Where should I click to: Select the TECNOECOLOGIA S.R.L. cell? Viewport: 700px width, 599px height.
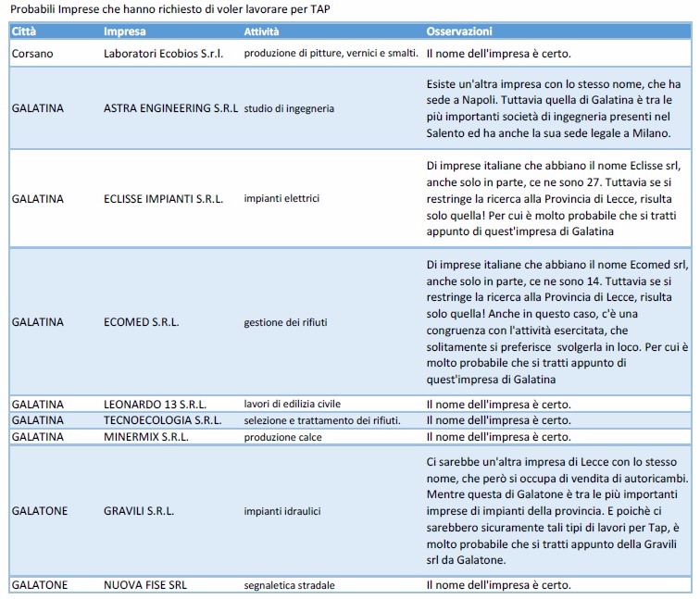point(163,420)
